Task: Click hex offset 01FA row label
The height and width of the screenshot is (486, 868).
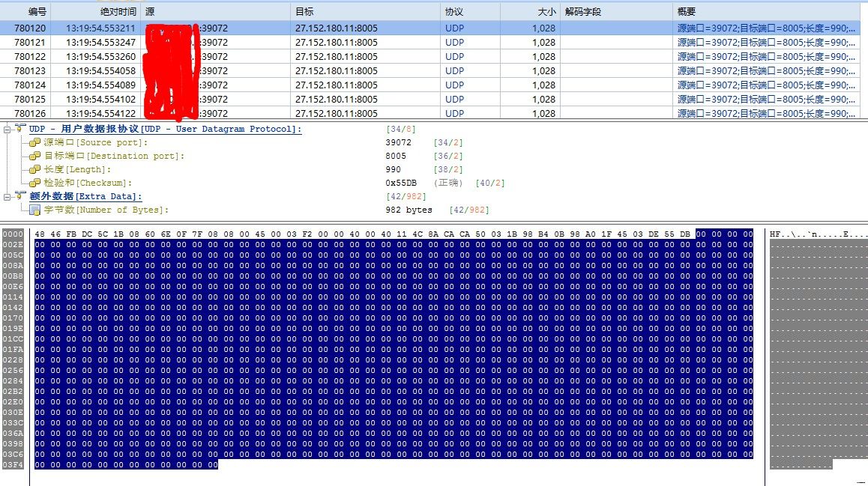Action: (x=13, y=350)
